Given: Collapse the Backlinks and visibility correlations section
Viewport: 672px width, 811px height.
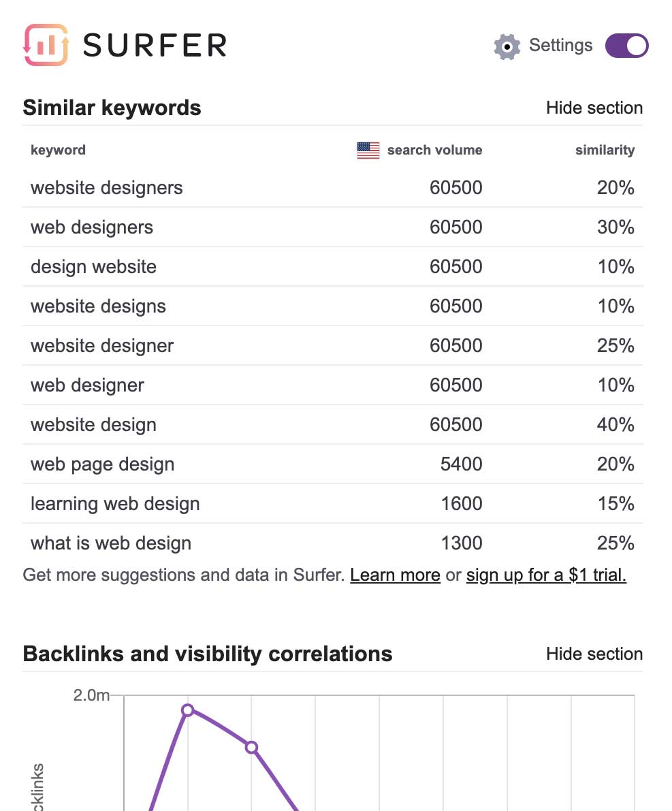Looking at the screenshot, I should pos(594,654).
